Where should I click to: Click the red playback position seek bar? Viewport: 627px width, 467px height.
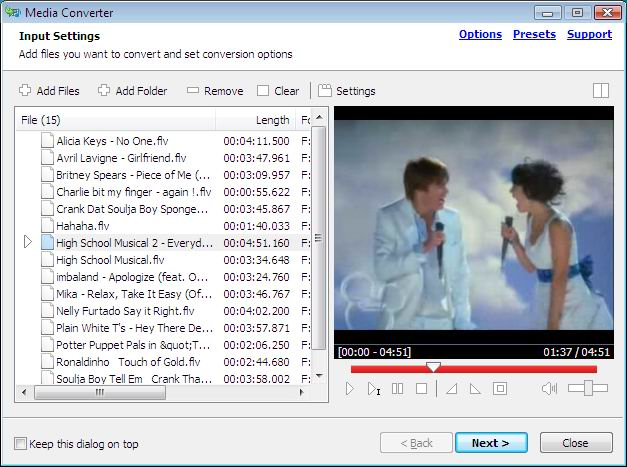click(x=474, y=369)
